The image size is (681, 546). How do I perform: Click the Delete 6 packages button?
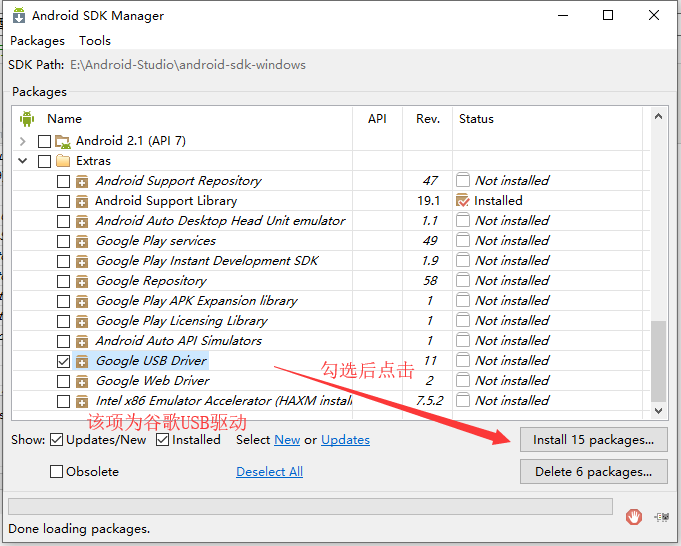tap(593, 471)
